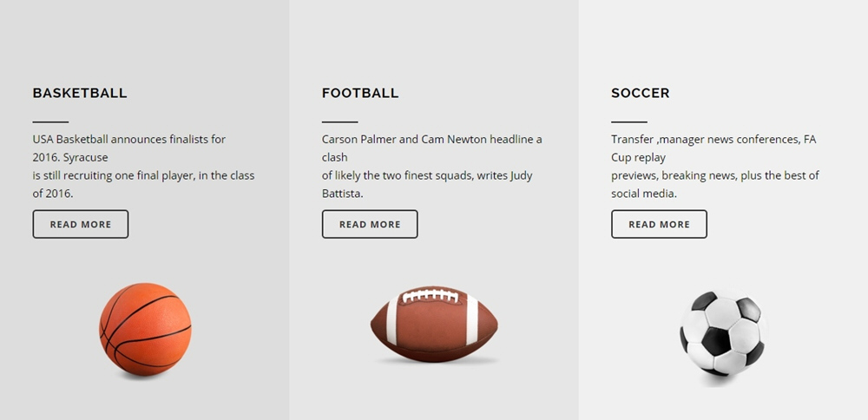Click the black-and-white soccer ball image

point(723,333)
